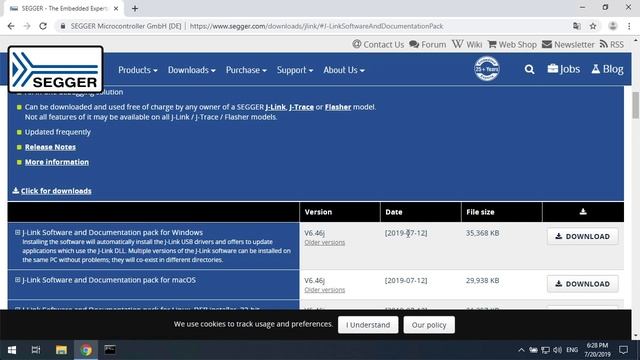Open the J-Link hyperlink in the description

tap(276, 107)
